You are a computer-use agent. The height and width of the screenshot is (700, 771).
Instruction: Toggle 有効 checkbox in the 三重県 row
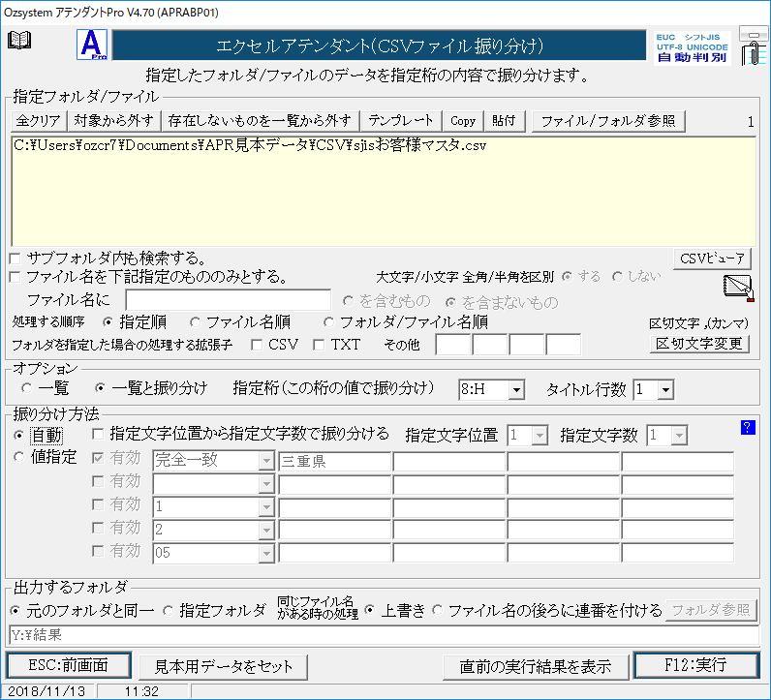(99, 458)
